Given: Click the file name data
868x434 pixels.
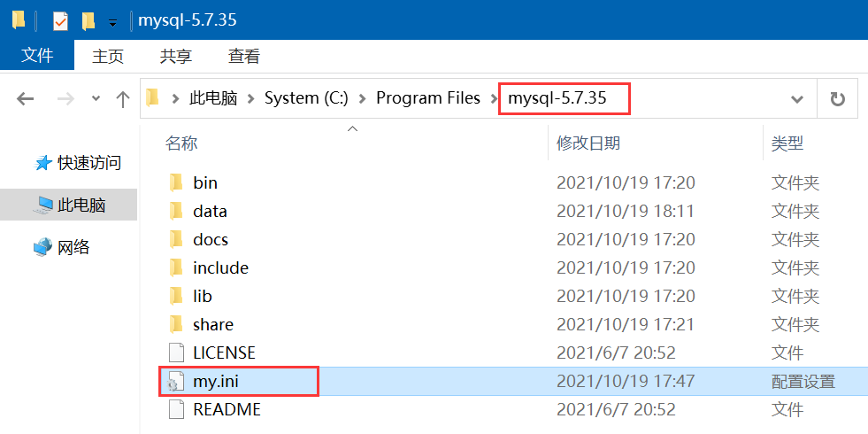Looking at the screenshot, I should (210, 211).
